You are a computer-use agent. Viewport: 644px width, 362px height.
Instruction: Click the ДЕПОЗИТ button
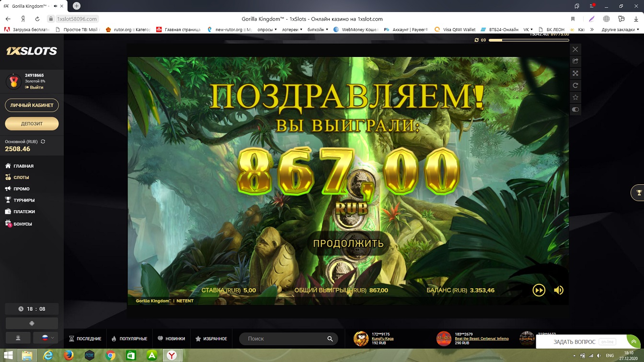pyautogui.click(x=32, y=124)
